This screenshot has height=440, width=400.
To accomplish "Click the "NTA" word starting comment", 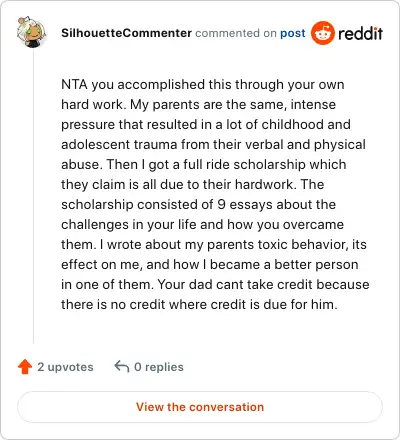I will [74, 85].
